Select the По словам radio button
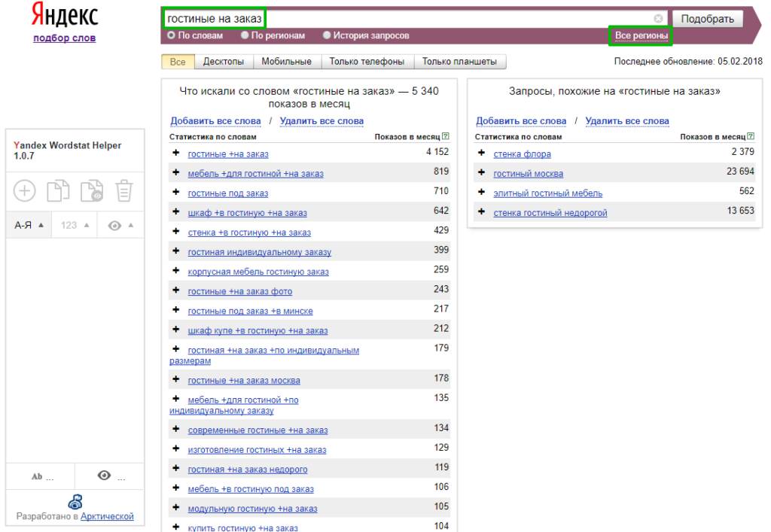 (171, 35)
